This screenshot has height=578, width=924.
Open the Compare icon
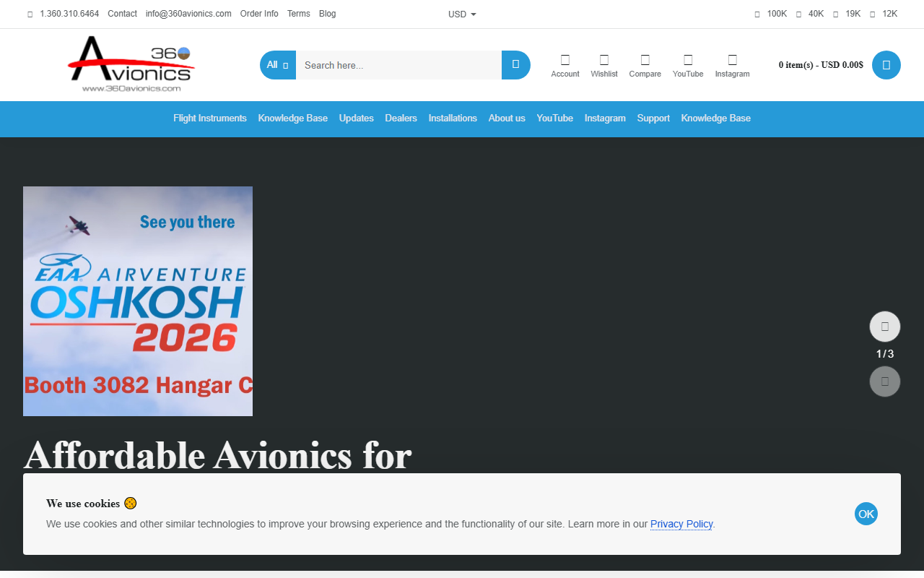coord(645,65)
